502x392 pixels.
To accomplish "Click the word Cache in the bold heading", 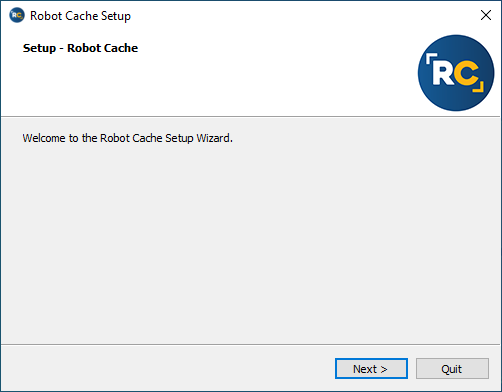I will 121,48.
